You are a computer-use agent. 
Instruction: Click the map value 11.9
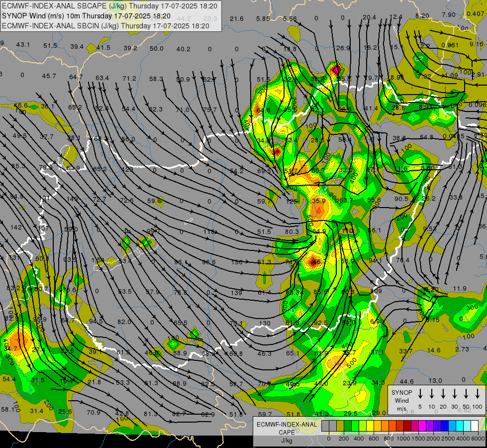point(460,289)
